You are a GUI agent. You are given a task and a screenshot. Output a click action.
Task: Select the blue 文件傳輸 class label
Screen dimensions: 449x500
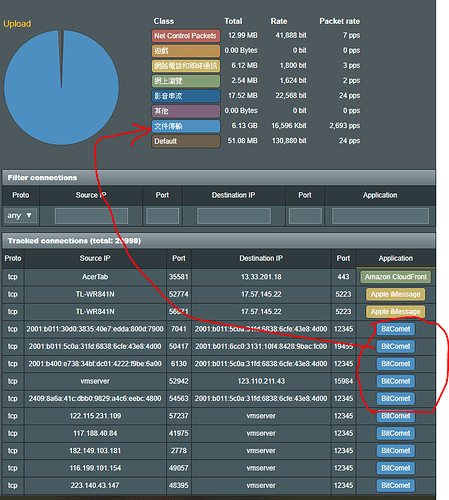(x=186, y=126)
